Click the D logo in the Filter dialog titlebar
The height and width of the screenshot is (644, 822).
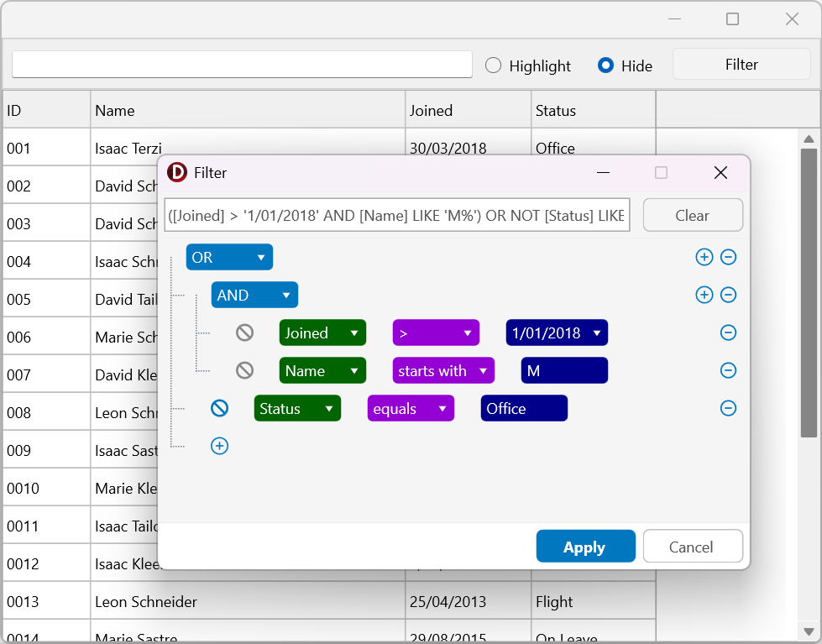tap(176, 172)
